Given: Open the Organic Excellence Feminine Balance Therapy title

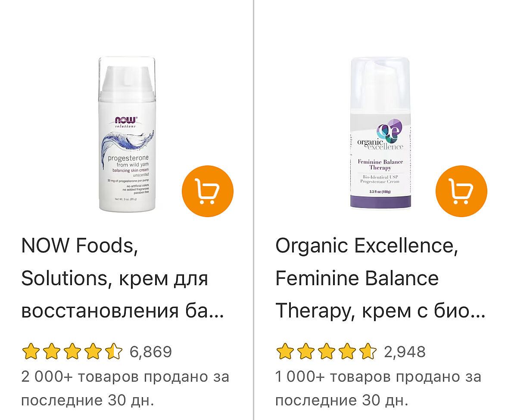Looking at the screenshot, I should 380,278.
